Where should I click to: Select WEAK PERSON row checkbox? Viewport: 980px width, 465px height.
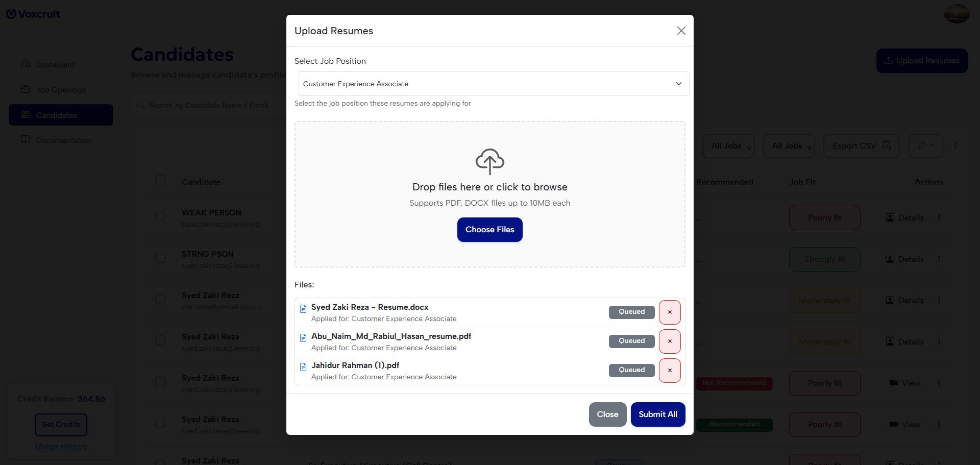[x=160, y=216]
